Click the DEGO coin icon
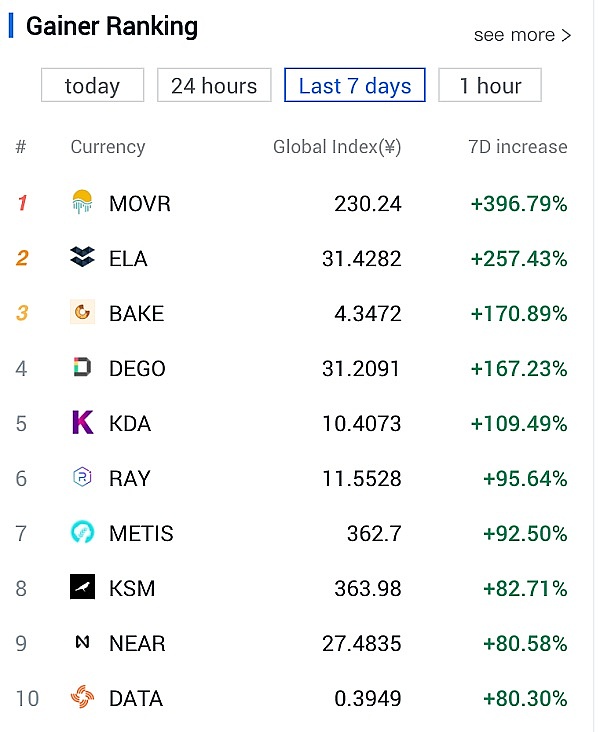This screenshot has height=732, width=600. pyautogui.click(x=82, y=368)
